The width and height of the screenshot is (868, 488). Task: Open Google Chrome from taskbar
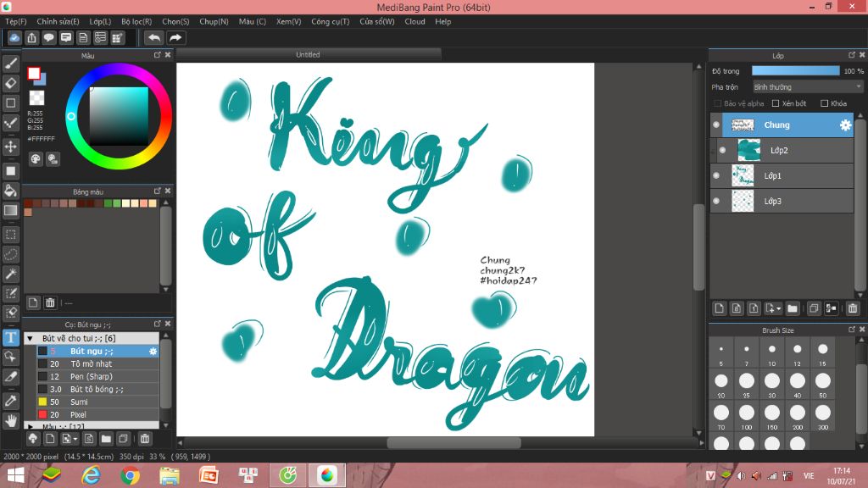click(130, 475)
